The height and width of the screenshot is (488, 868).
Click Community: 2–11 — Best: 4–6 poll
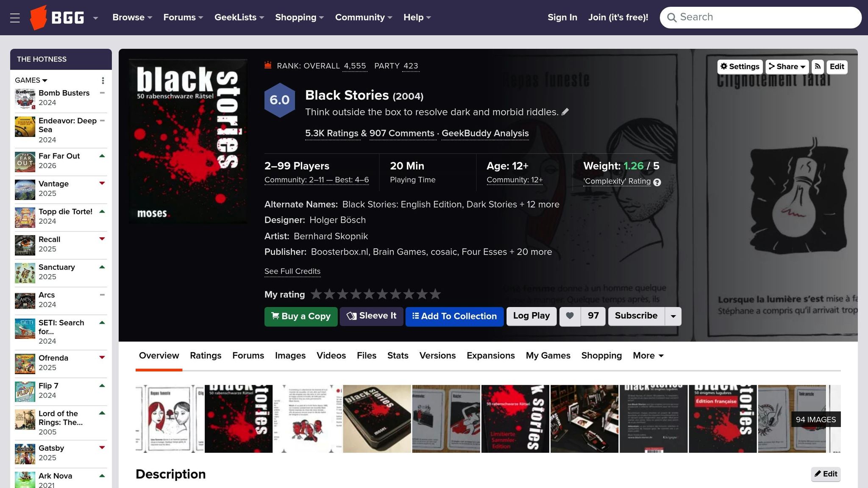pyautogui.click(x=317, y=180)
